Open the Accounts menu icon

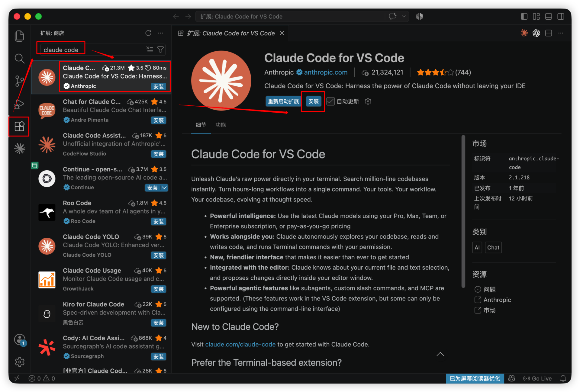(x=20, y=339)
